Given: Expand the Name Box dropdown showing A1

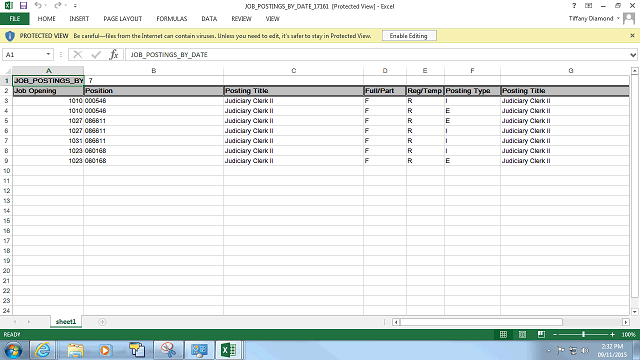Looking at the screenshot, I should pyautogui.click(x=48, y=54).
